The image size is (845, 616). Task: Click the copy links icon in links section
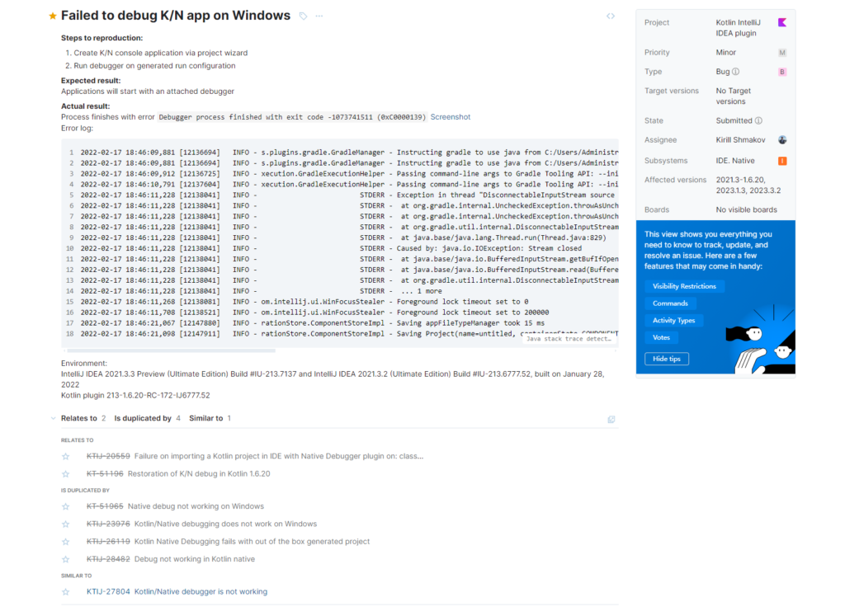point(611,419)
